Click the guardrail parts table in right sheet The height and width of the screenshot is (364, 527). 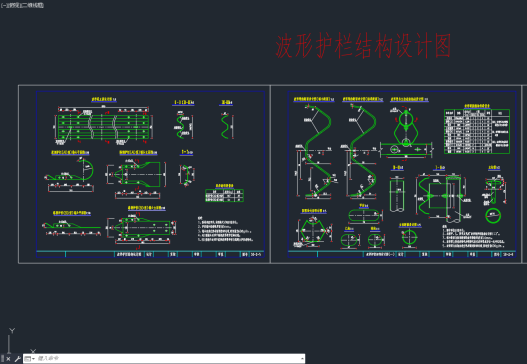tap(477, 131)
